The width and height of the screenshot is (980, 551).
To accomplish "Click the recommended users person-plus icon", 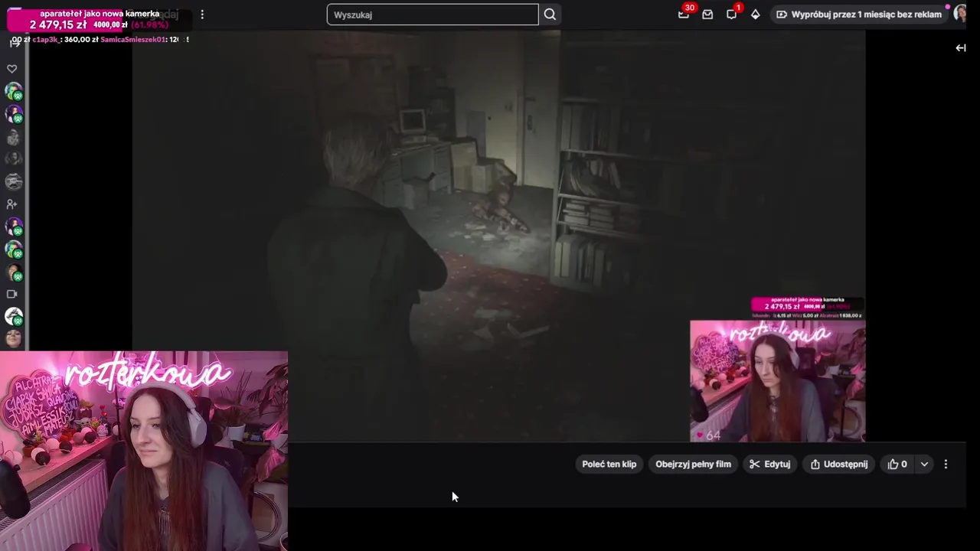I will (x=12, y=204).
